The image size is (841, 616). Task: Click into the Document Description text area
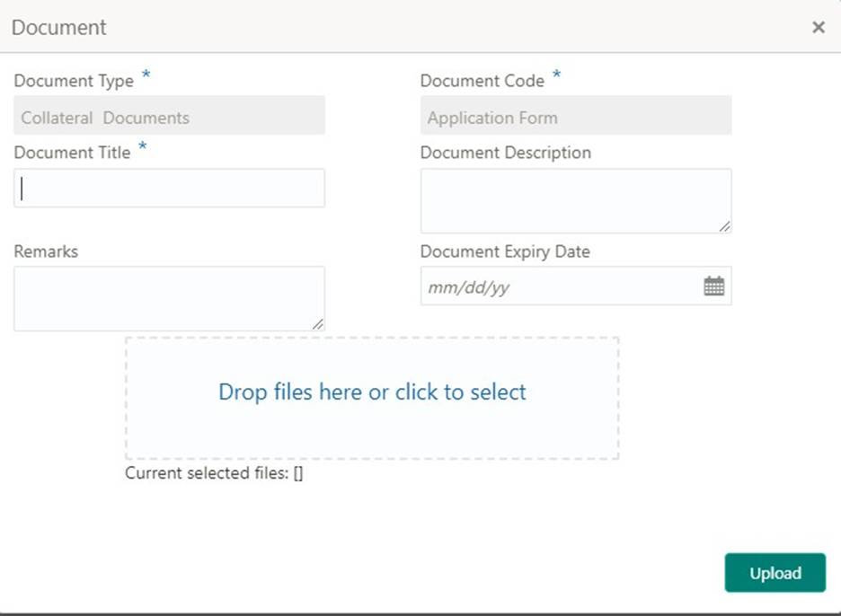click(x=576, y=201)
